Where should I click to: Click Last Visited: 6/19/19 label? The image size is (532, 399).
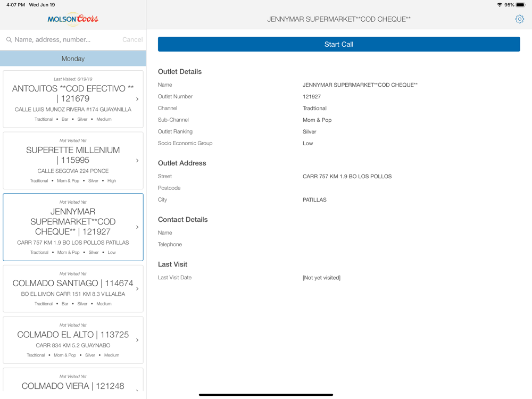click(73, 79)
